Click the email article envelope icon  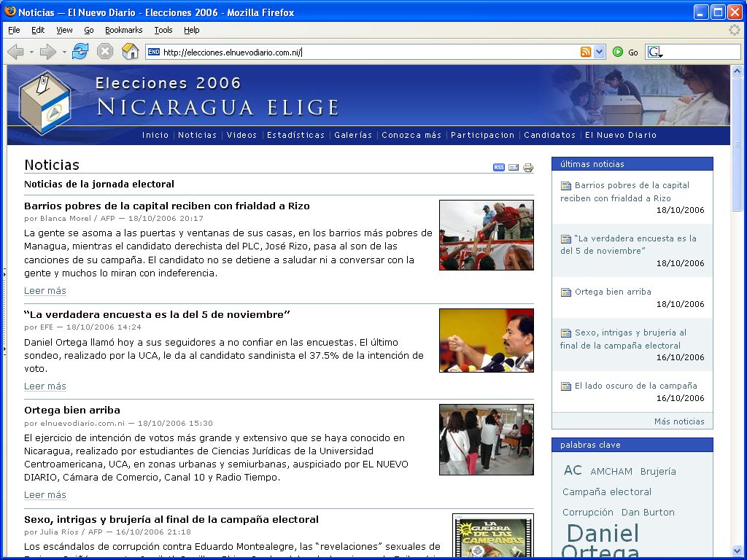(514, 167)
